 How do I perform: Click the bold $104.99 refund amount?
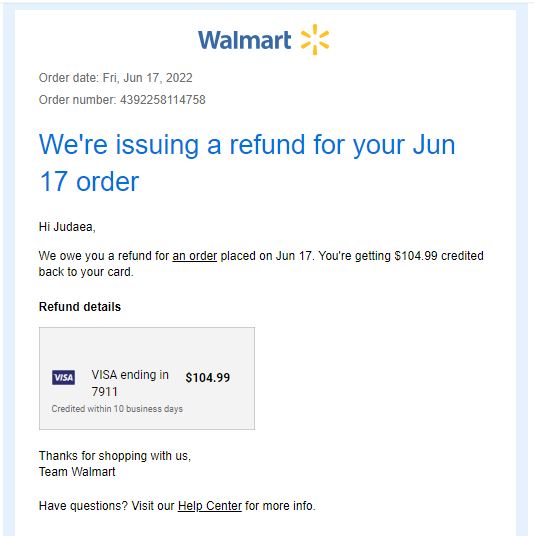coord(208,377)
